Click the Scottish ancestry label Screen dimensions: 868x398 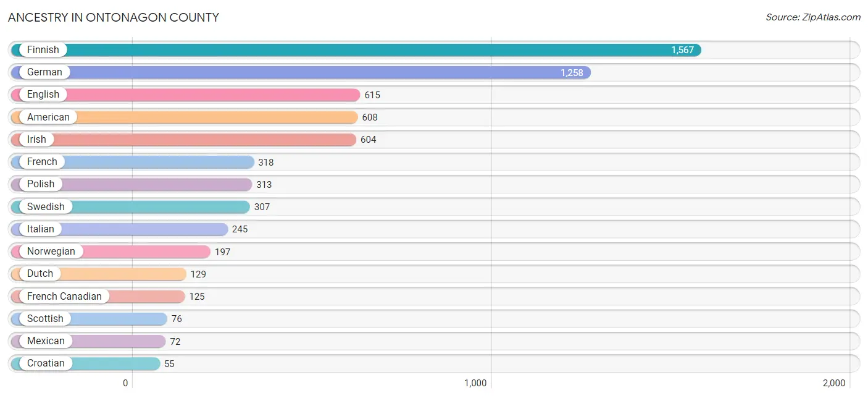click(45, 318)
